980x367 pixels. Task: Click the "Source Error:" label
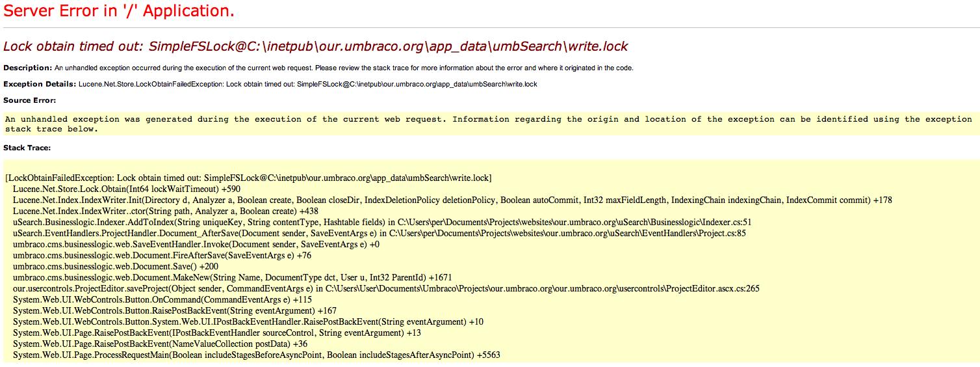[29, 100]
